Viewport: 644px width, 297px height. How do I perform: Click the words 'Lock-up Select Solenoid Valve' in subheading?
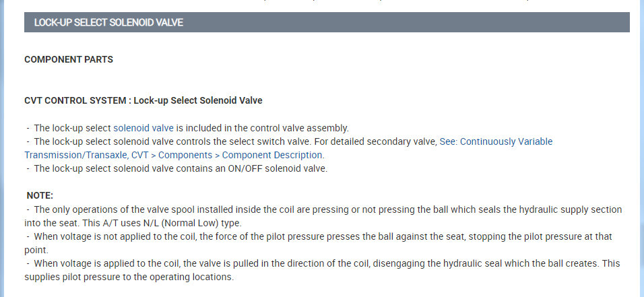[198, 100]
